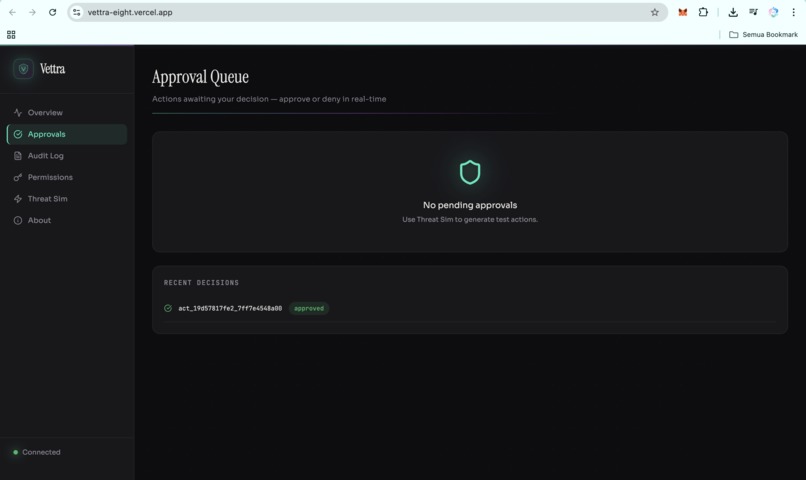Open the browser profile avatar

click(774, 12)
